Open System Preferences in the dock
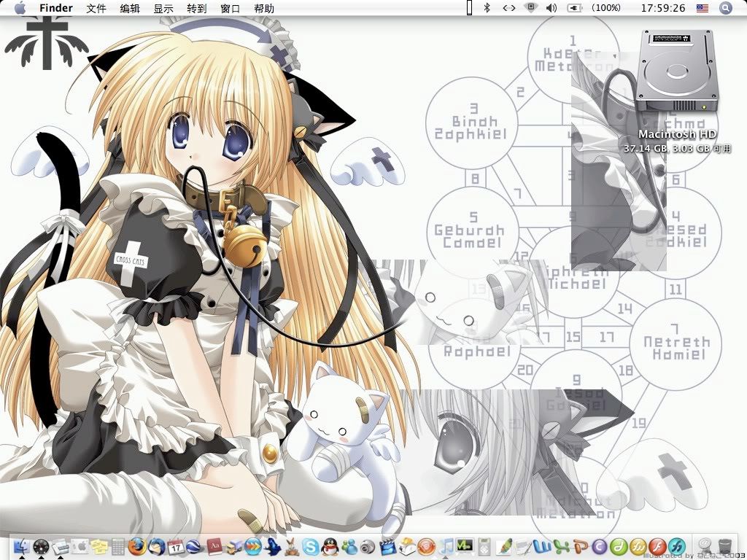747x560 pixels. click(80, 546)
